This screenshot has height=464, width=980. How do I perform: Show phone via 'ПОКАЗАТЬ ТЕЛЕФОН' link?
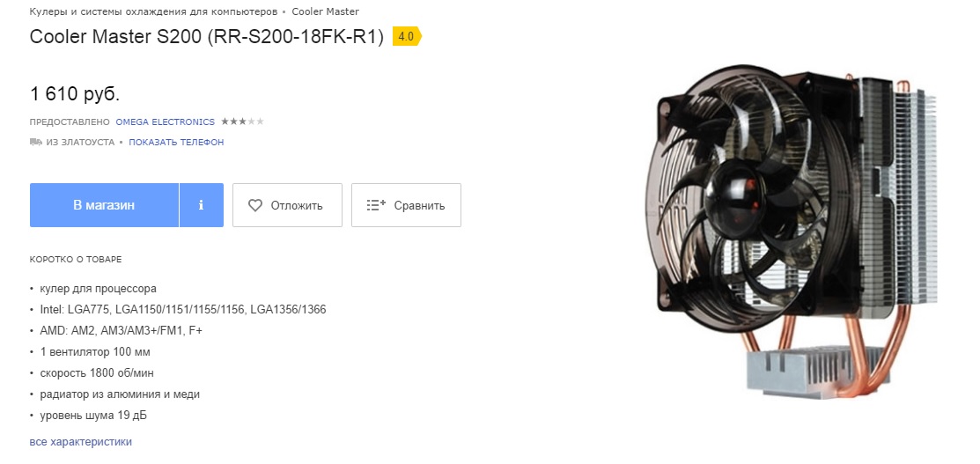coord(176,142)
